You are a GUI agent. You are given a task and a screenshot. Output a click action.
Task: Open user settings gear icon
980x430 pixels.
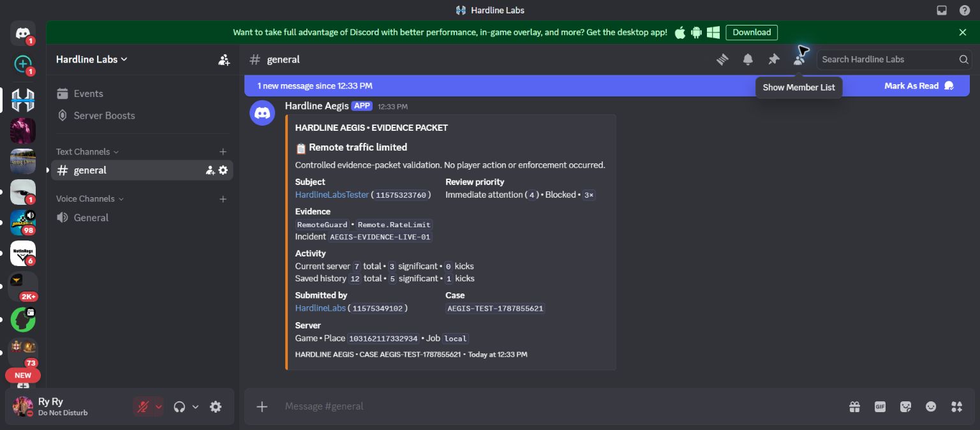tap(216, 406)
